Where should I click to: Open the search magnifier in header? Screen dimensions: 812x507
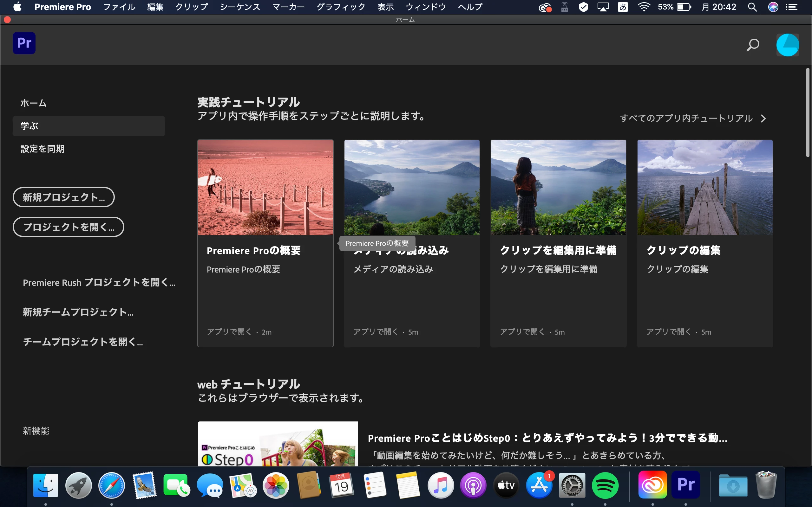coord(753,45)
